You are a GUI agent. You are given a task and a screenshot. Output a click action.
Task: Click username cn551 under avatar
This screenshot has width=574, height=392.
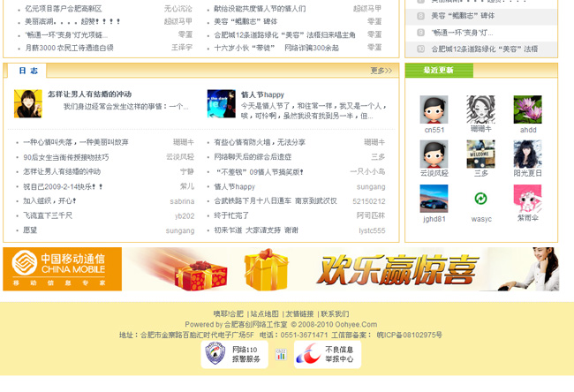click(434, 130)
